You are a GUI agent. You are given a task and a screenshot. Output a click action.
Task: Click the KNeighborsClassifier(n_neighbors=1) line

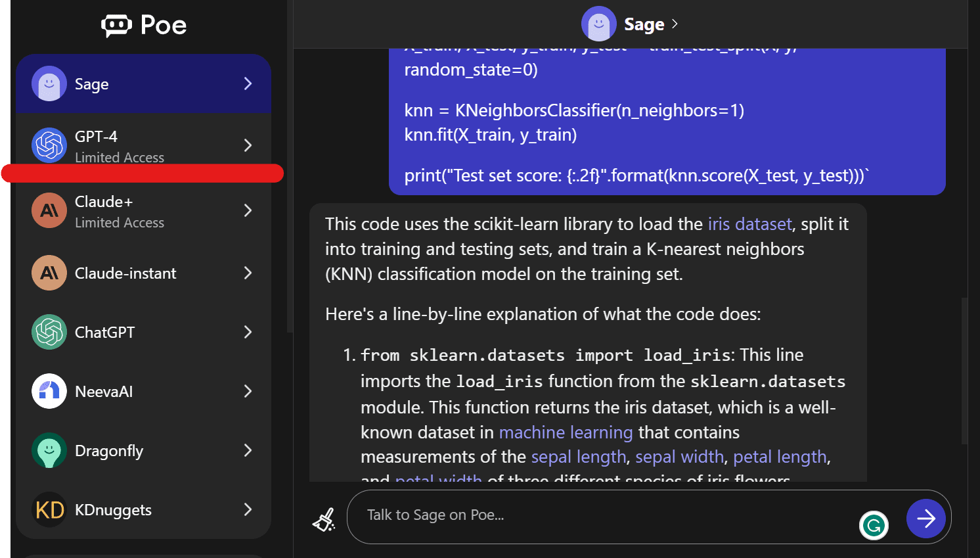[574, 110]
